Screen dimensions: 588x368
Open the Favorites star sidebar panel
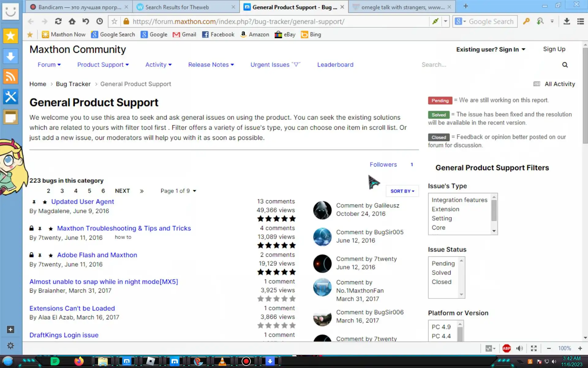(10, 36)
